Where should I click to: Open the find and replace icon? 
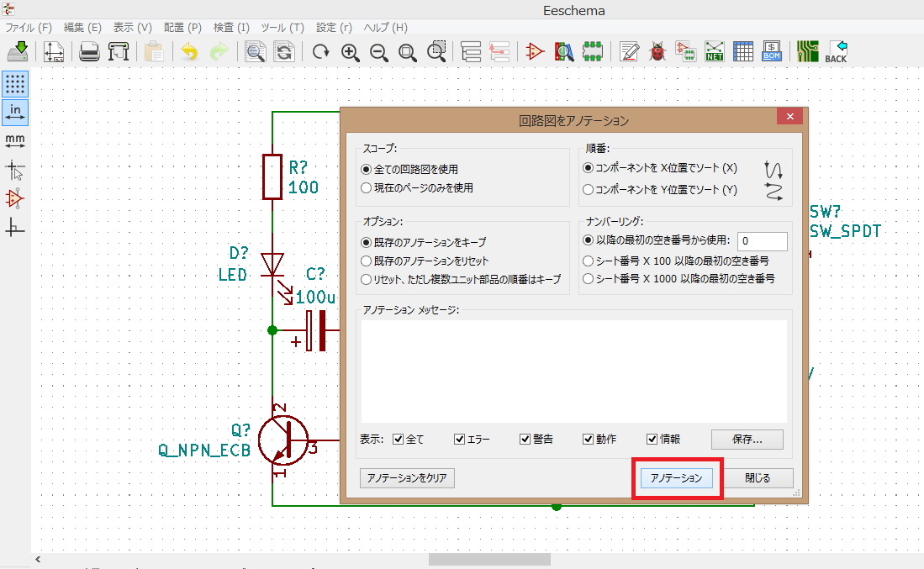click(284, 52)
